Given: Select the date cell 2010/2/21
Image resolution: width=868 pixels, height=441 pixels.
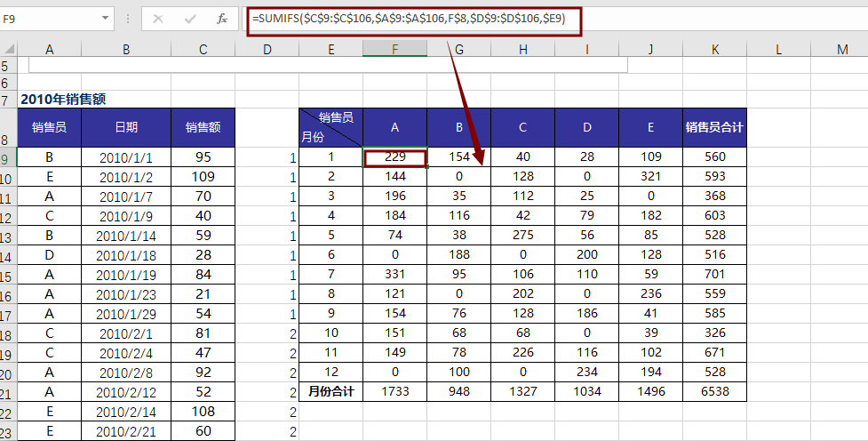Looking at the screenshot, I should pos(126,431).
